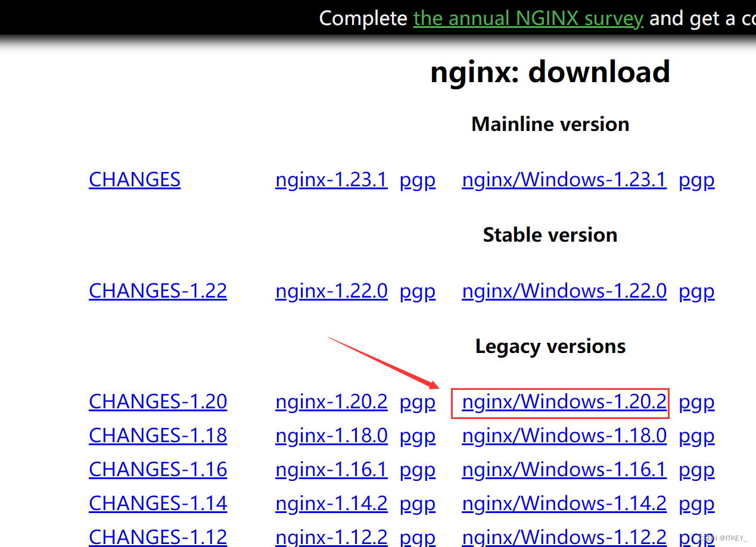Open the CHANGES-1.22 link
Viewport: 756px width, 547px height.
click(x=158, y=291)
